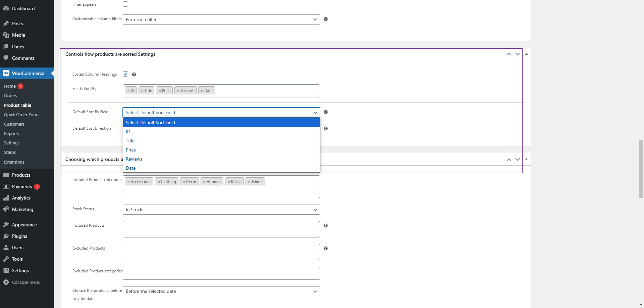Open the before or after date dropdown
The height and width of the screenshot is (308, 644).
(x=221, y=291)
